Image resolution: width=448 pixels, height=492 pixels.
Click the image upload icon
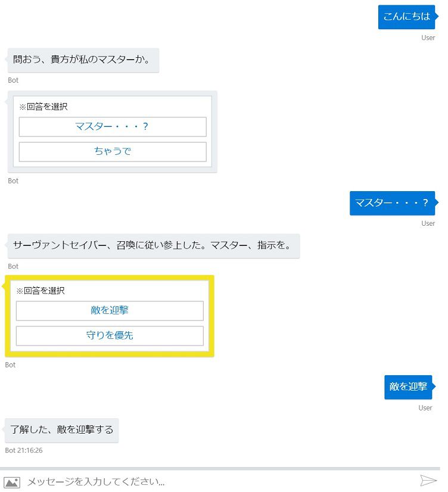click(x=12, y=482)
